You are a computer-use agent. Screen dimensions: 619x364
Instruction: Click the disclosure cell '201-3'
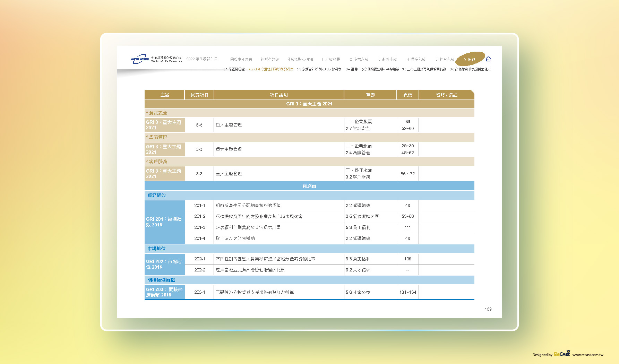pos(200,227)
